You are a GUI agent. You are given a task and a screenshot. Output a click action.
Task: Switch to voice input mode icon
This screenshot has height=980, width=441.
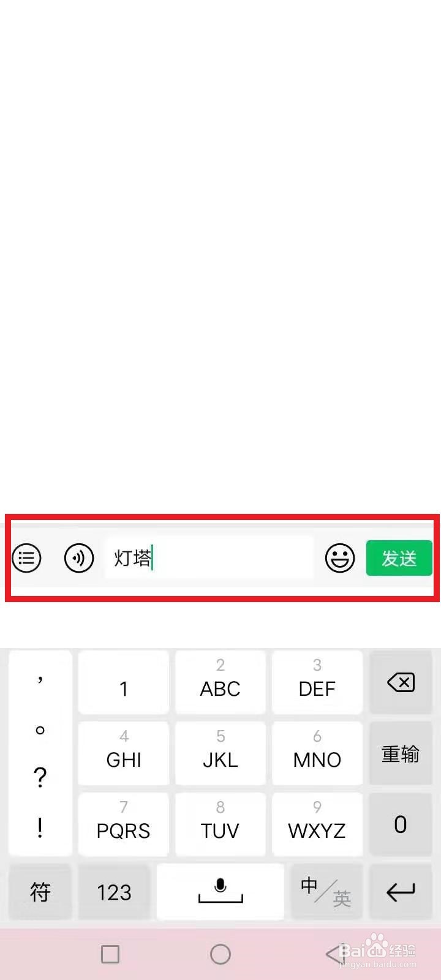pyautogui.click(x=79, y=558)
